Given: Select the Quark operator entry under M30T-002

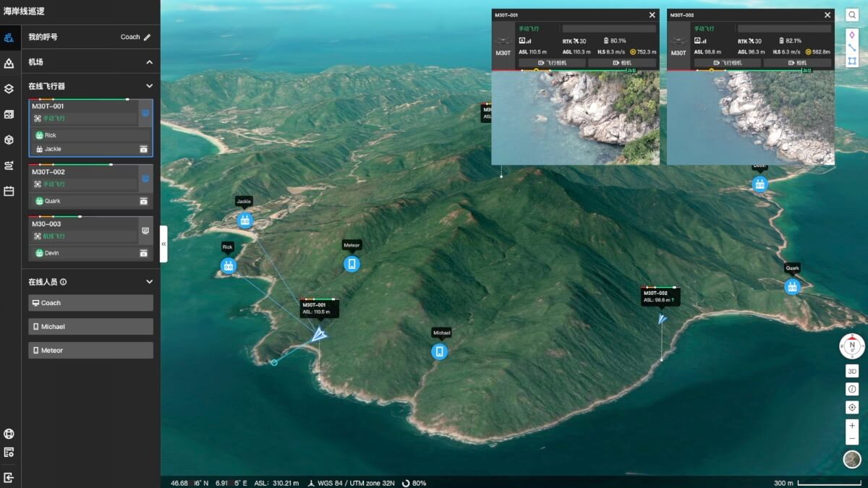Looking at the screenshot, I should coord(80,200).
